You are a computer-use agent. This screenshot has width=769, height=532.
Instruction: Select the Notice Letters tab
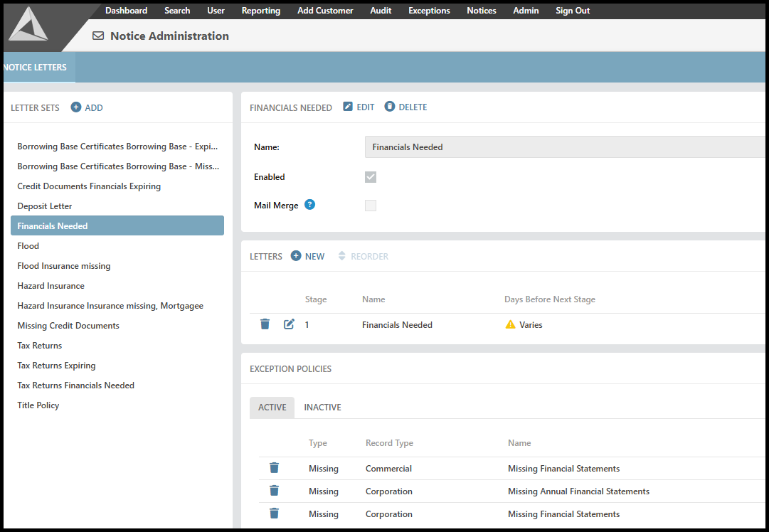36,68
